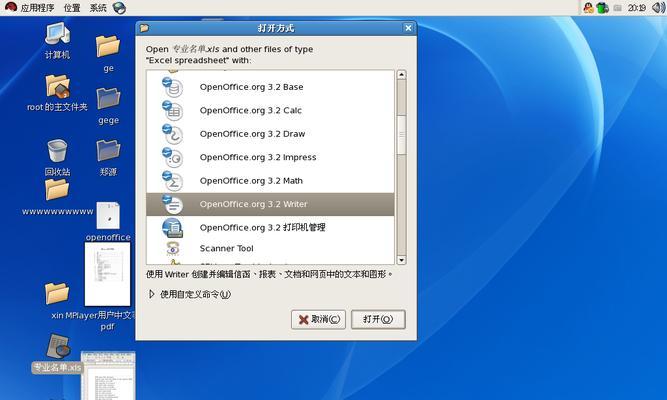
Task: Open the 系统 menu
Action: (98, 8)
